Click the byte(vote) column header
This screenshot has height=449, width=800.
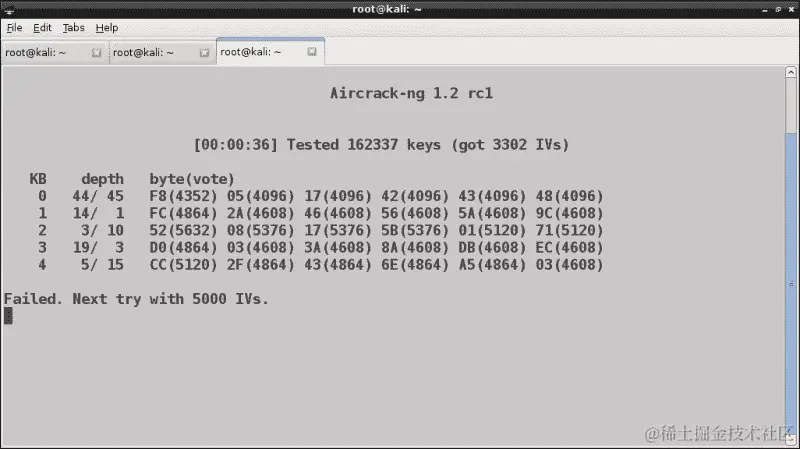click(192, 179)
